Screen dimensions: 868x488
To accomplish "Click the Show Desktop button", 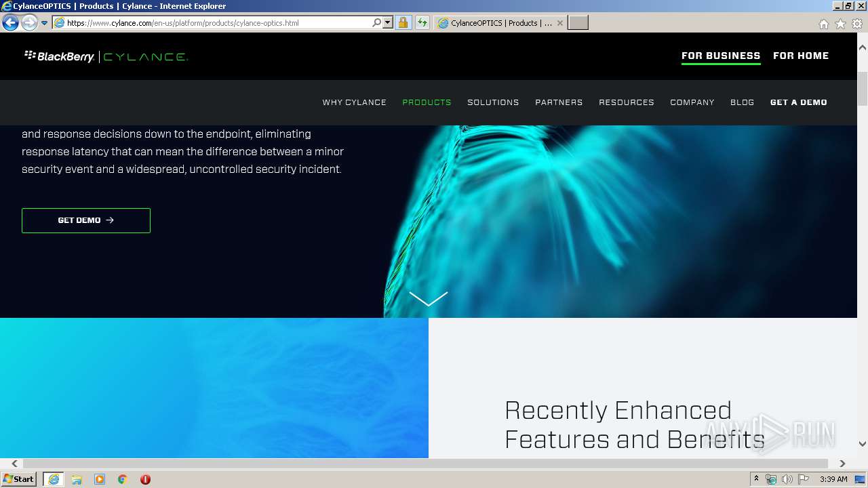I will [860, 479].
